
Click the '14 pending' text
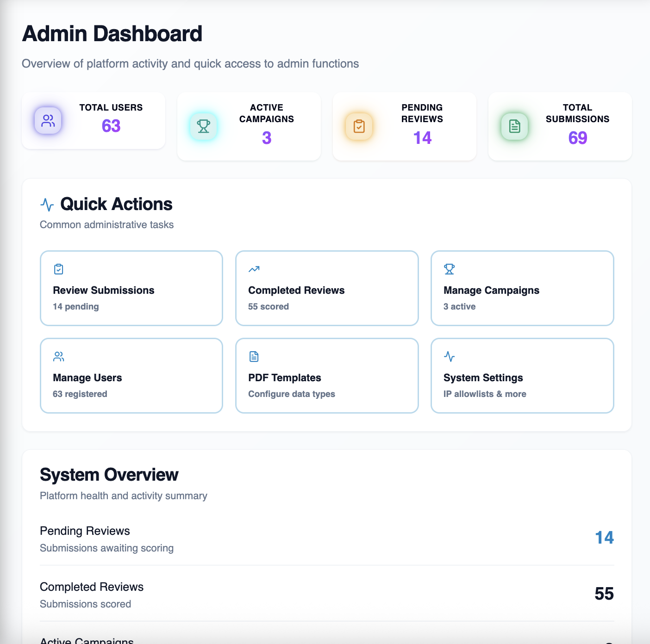76,307
